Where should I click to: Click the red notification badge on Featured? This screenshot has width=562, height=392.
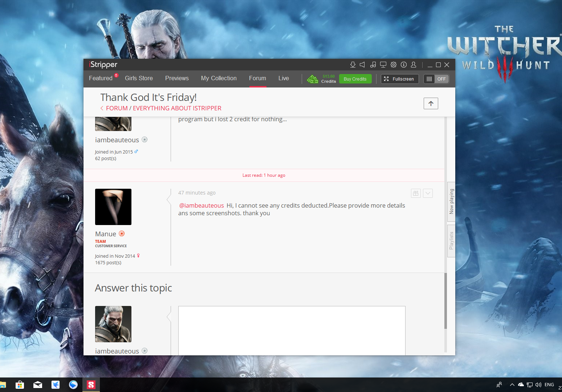click(116, 75)
